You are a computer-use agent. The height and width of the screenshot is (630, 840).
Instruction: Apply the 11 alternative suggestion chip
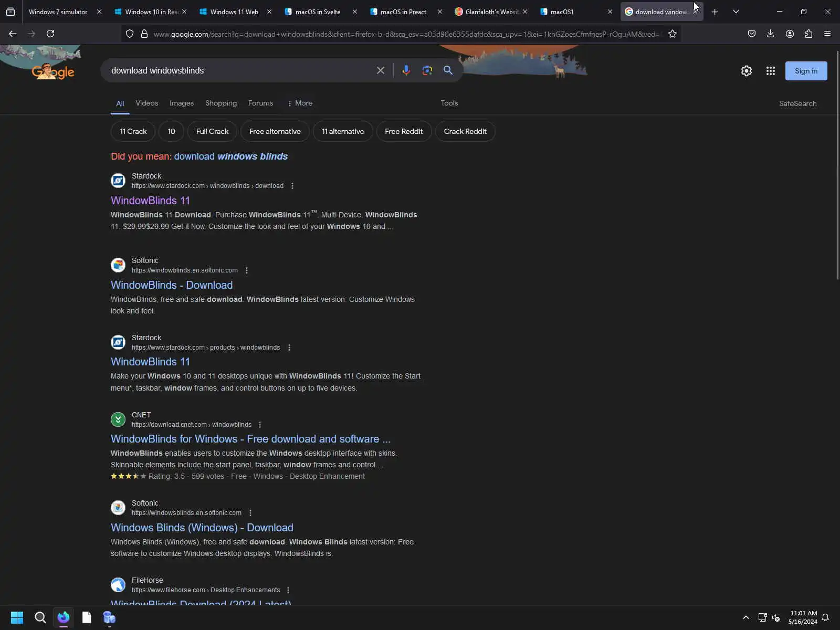point(343,131)
